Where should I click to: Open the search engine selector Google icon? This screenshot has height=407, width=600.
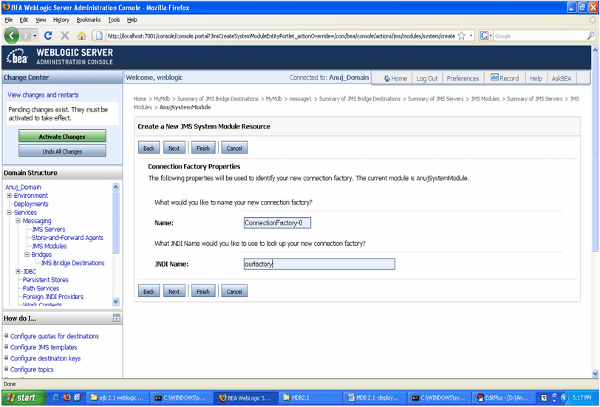pos(484,36)
